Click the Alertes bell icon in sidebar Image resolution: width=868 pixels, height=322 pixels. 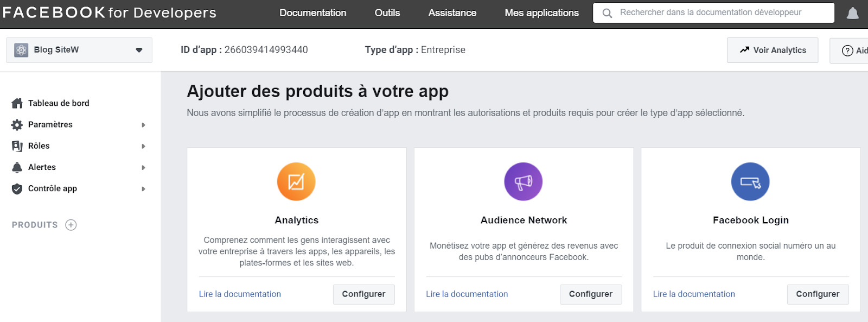coord(17,167)
